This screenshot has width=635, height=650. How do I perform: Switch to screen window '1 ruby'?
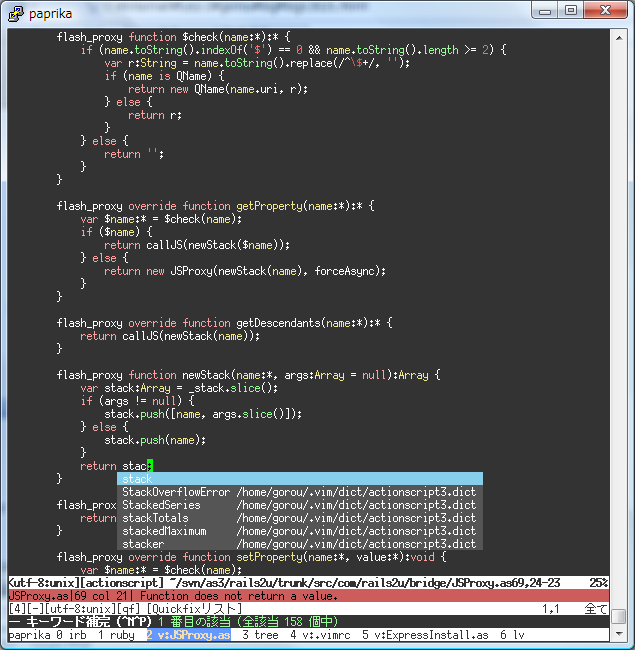coord(116,635)
